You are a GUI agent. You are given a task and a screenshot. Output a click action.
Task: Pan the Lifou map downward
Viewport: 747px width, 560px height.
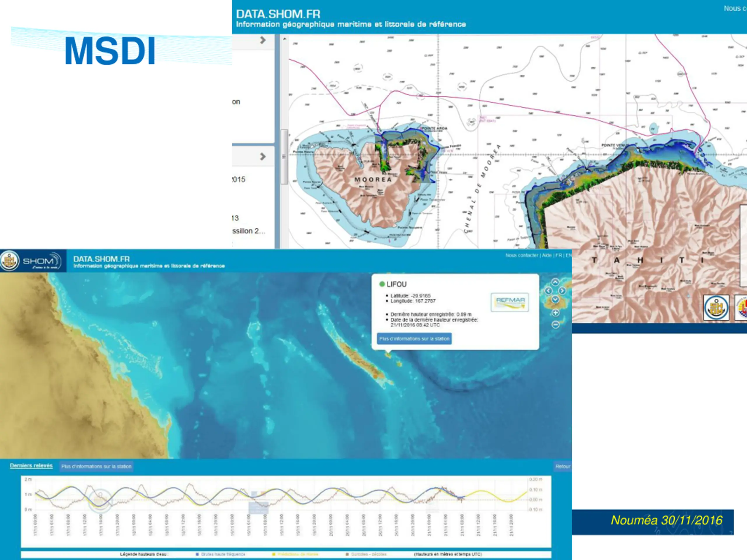[555, 299]
